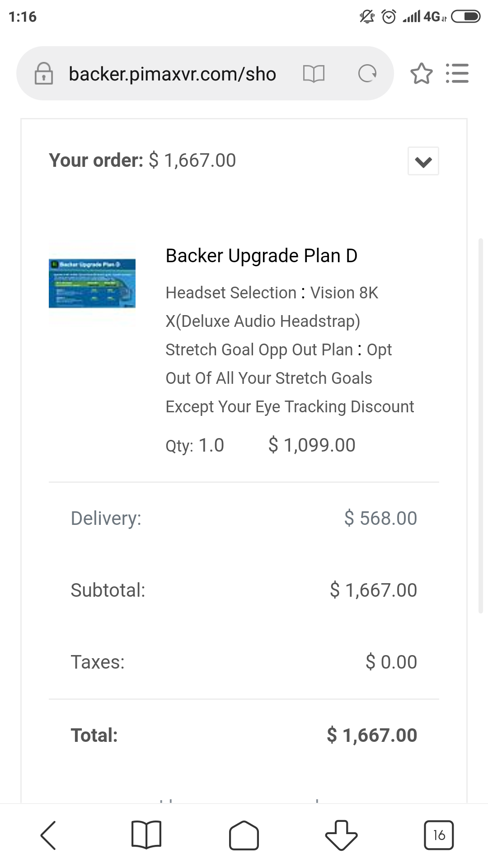Image resolution: width=488 pixels, height=868 pixels.
Task: Open downloads with down-arrow icon
Action: (341, 835)
